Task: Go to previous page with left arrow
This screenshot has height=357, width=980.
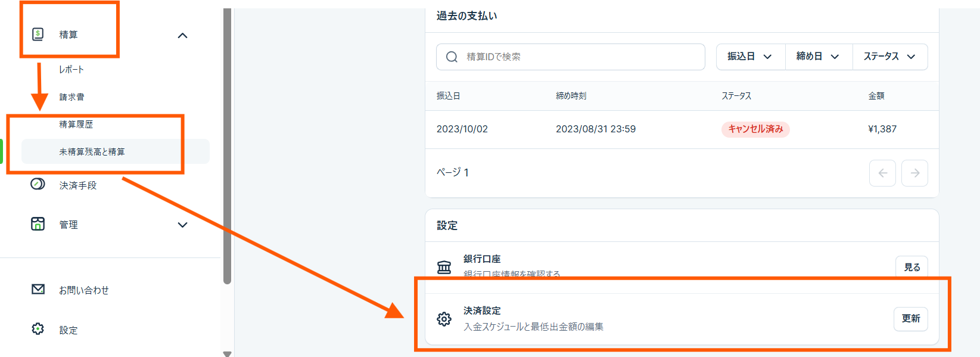Action: tap(882, 173)
